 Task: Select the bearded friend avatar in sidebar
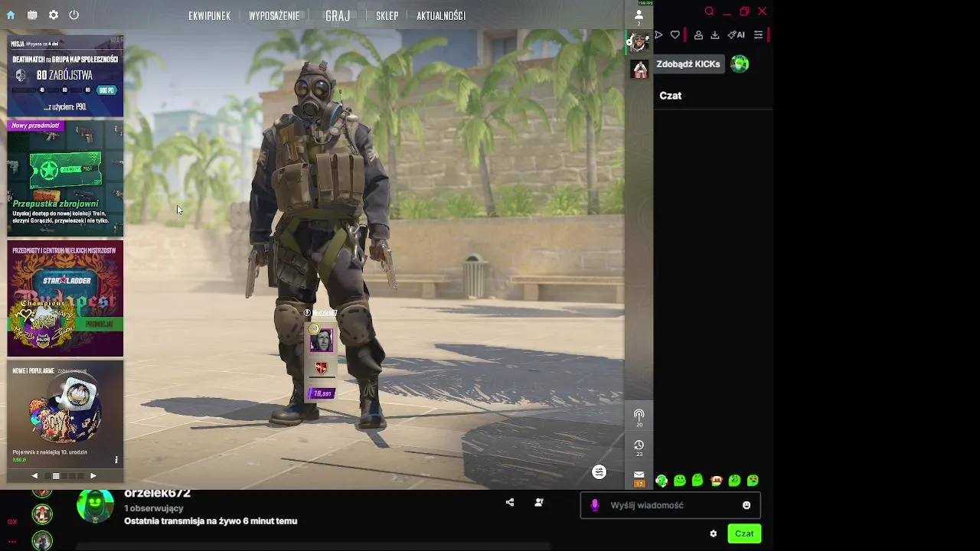click(639, 41)
